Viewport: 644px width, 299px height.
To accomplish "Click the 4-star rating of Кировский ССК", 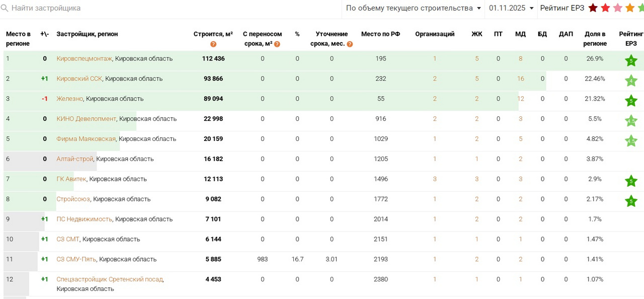I will (x=631, y=81).
